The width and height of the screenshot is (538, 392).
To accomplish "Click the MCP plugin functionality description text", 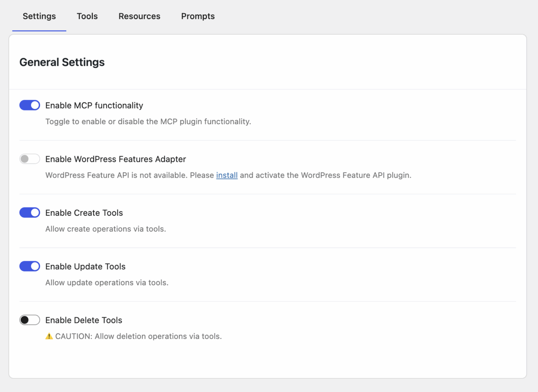I will (148, 121).
